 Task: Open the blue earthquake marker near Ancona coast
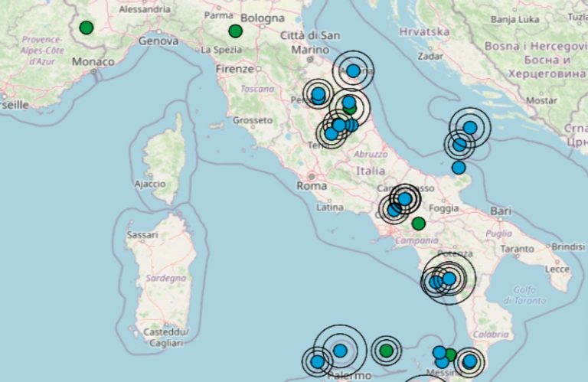353,71
